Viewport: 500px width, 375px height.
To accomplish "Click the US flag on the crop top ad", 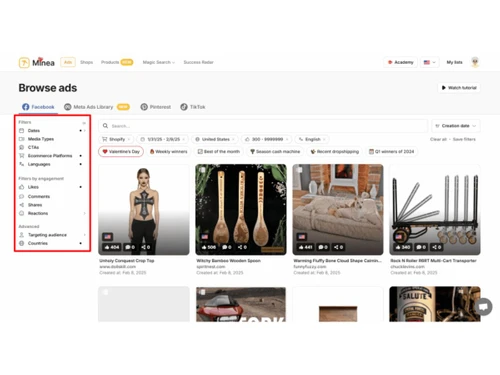I will coord(108,237).
